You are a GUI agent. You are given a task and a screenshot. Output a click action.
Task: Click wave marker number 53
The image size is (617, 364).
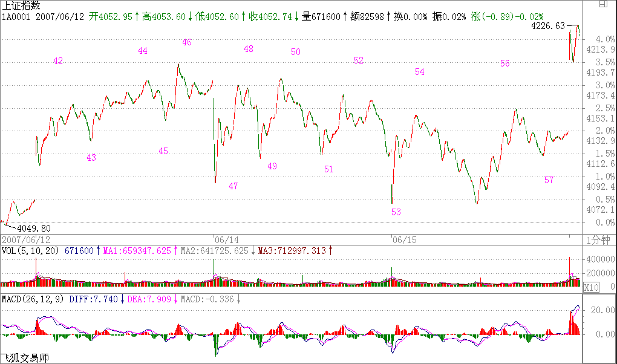(x=396, y=212)
